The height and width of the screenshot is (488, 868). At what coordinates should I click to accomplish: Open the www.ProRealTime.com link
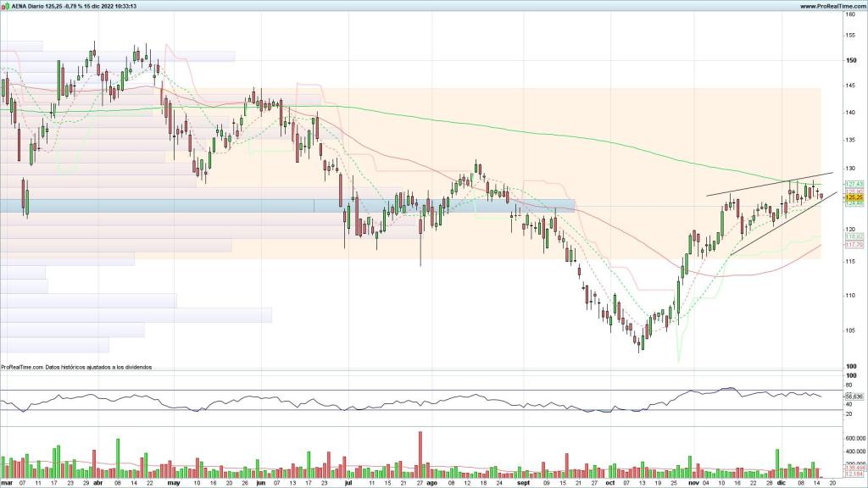tap(830, 5)
